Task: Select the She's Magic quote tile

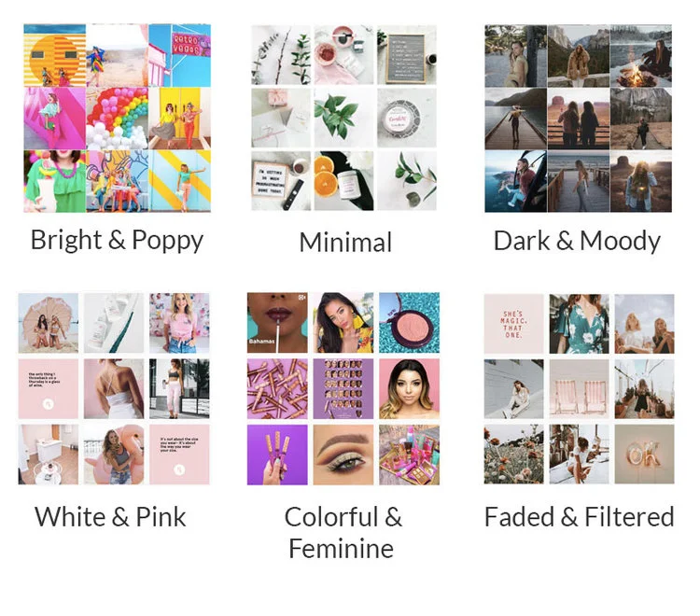Action: point(514,324)
